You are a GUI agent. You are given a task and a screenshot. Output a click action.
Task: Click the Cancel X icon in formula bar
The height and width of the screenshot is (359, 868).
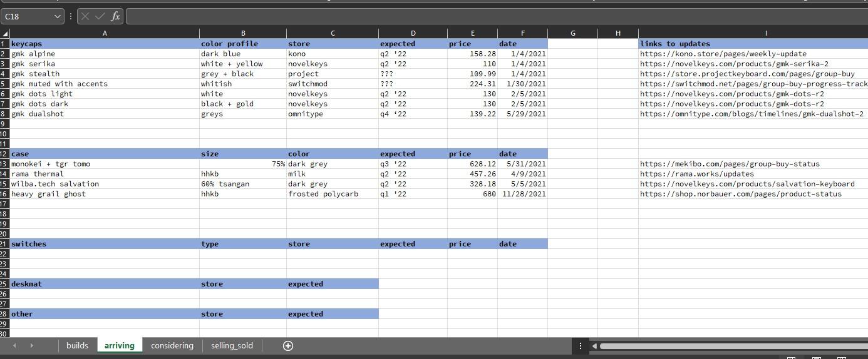click(85, 17)
